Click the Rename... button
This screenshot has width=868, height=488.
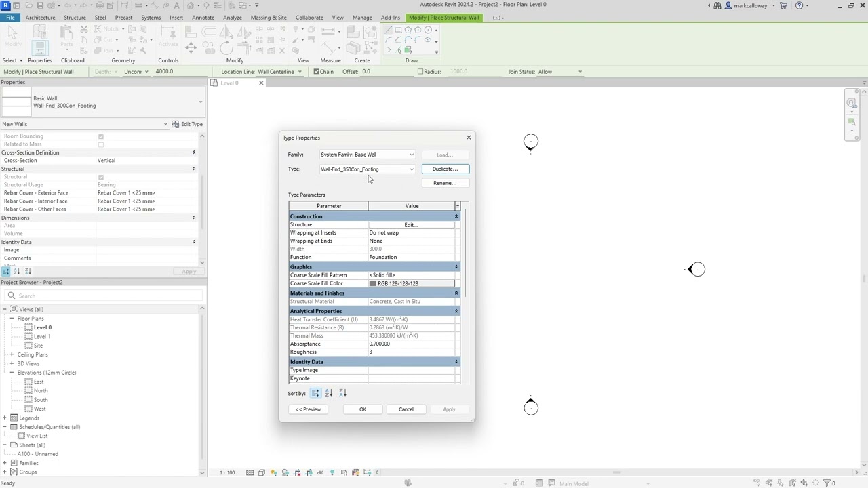(445, 183)
